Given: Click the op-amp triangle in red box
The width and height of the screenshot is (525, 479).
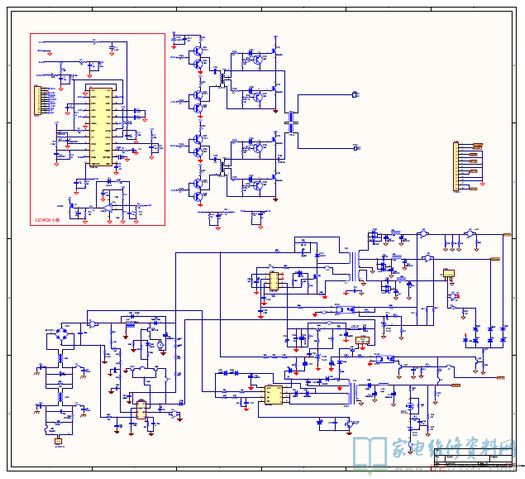Looking at the screenshot, I should coord(108,208).
